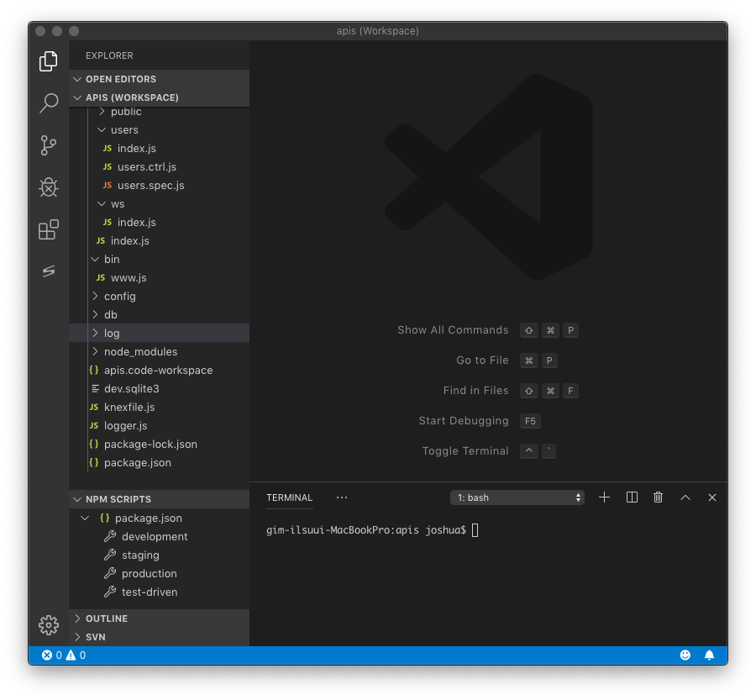Open the Search view in activity bar
The image size is (756, 700).
point(48,103)
